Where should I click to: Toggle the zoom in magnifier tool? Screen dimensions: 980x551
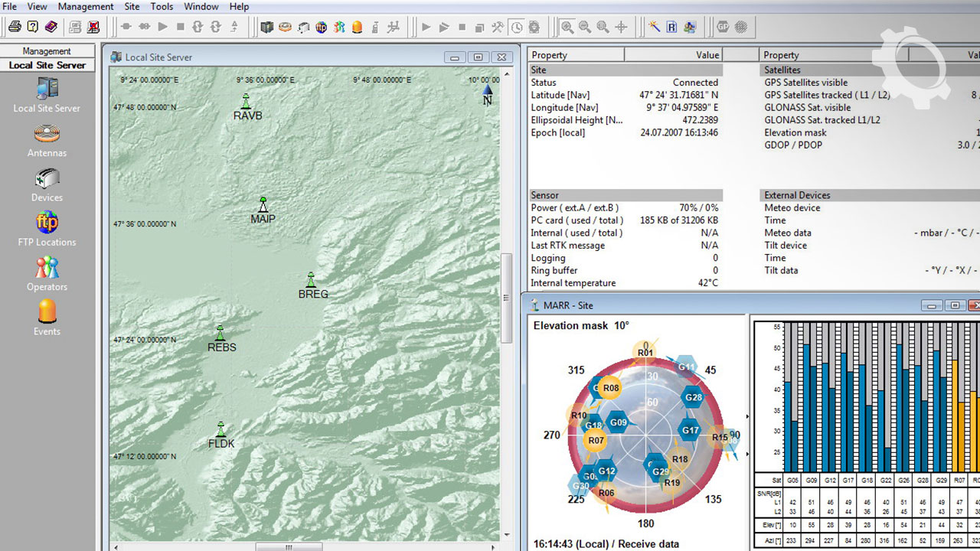pyautogui.click(x=567, y=27)
